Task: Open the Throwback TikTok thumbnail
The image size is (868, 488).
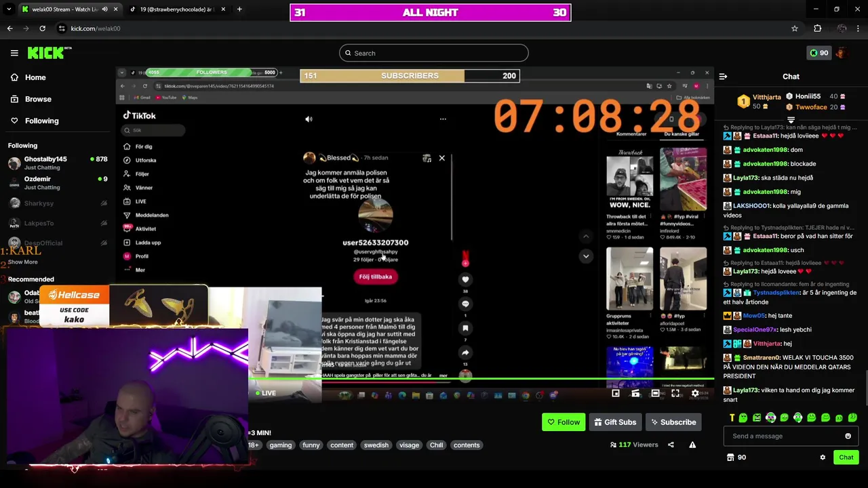Action: click(x=629, y=178)
